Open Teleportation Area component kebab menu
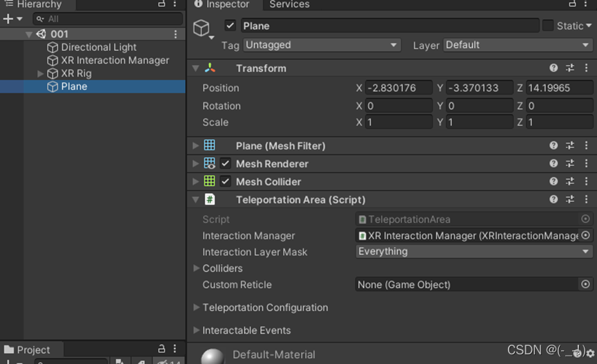Image resolution: width=597 pixels, height=364 pixels. (585, 199)
